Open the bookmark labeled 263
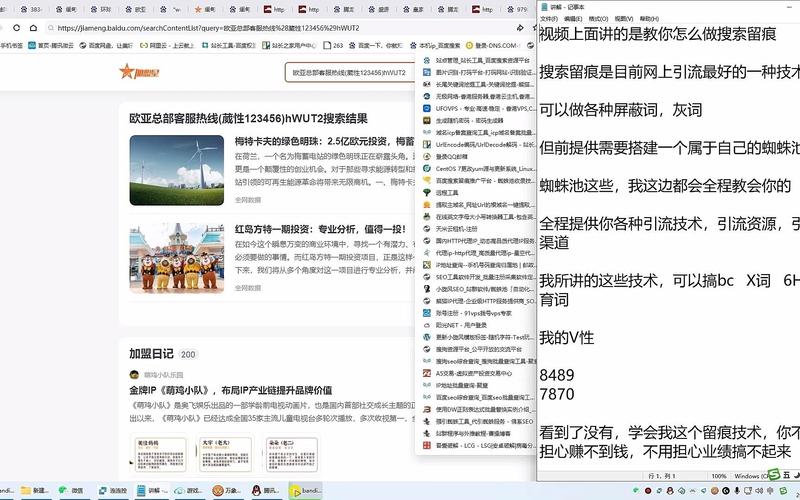Screen dimensions: 800x500 [x=333, y=45]
